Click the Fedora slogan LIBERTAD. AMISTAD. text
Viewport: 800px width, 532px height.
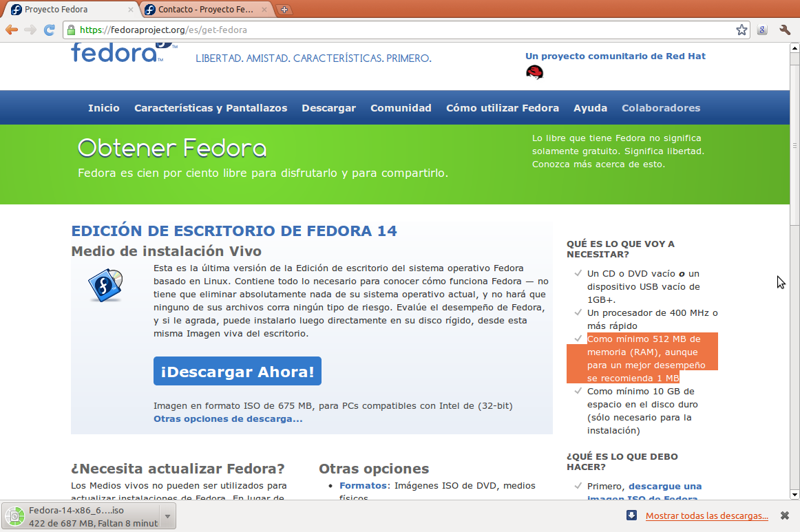[x=313, y=58]
